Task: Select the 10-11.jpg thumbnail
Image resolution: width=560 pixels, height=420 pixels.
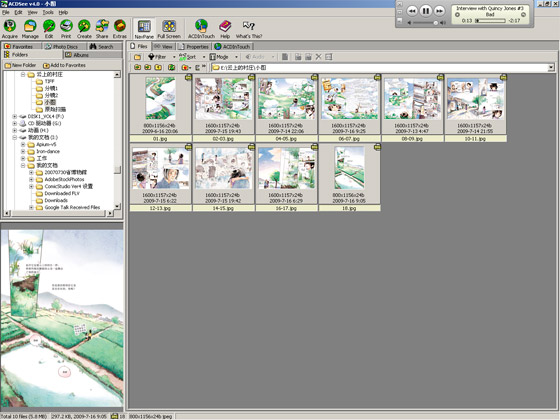Action: click(475, 108)
